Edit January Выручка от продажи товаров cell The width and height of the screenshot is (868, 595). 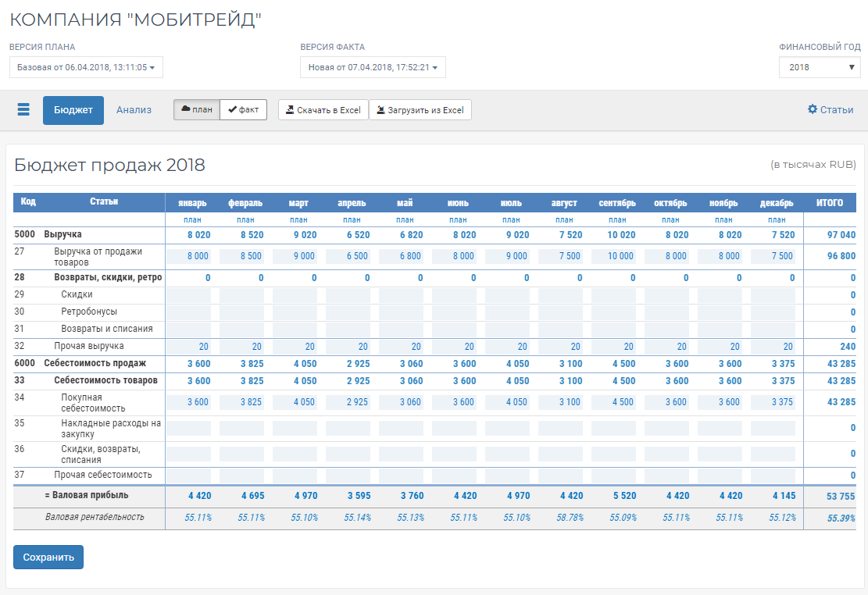click(188, 256)
